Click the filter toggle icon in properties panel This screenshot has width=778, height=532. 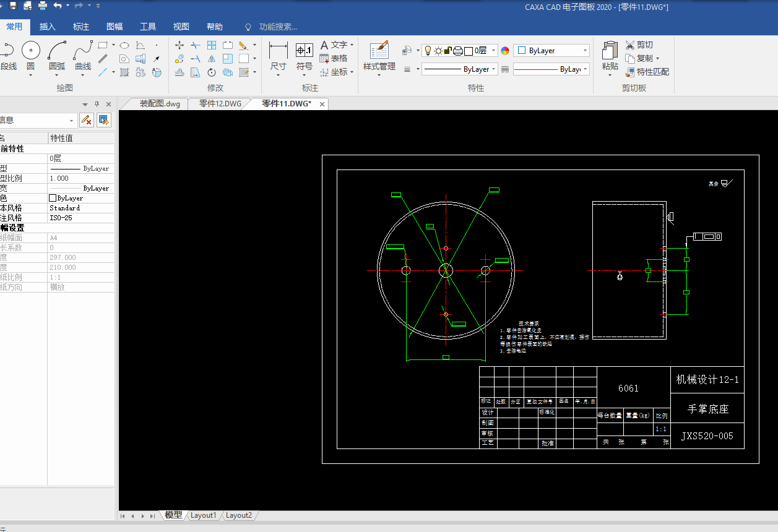pyautogui.click(x=87, y=120)
